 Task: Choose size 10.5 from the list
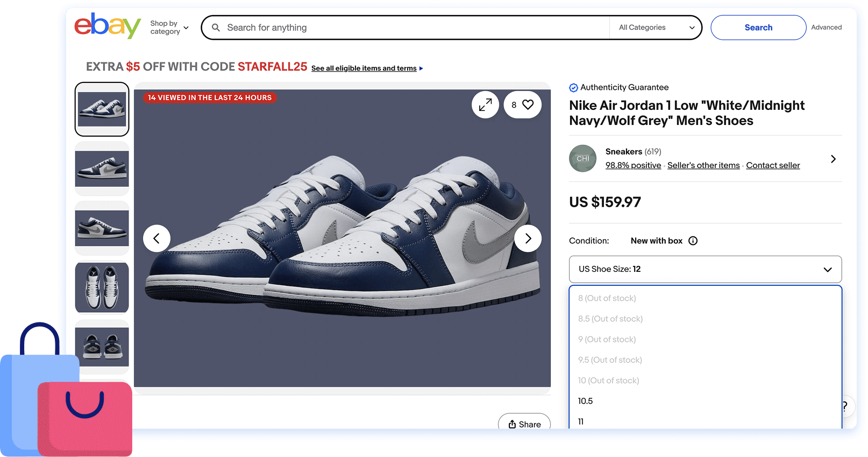[705, 401]
